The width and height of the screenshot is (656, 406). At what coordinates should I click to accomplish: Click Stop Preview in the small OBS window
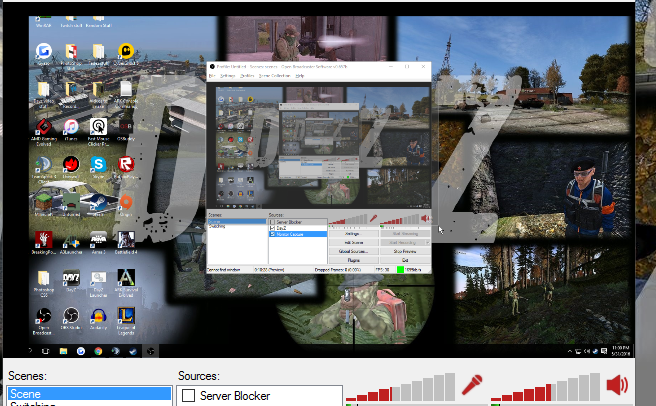[405, 251]
